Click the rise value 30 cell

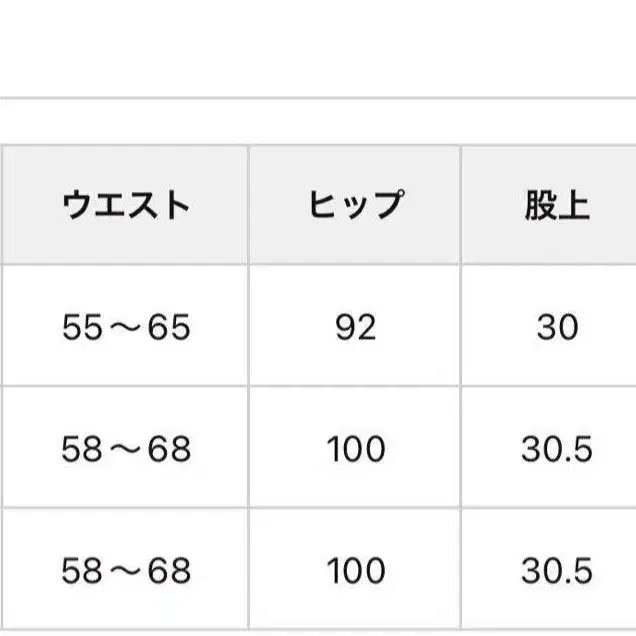coord(556,327)
